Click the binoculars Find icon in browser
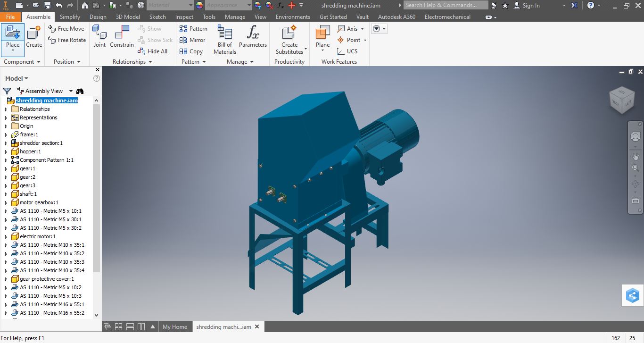This screenshot has width=644, height=343. pyautogui.click(x=80, y=91)
